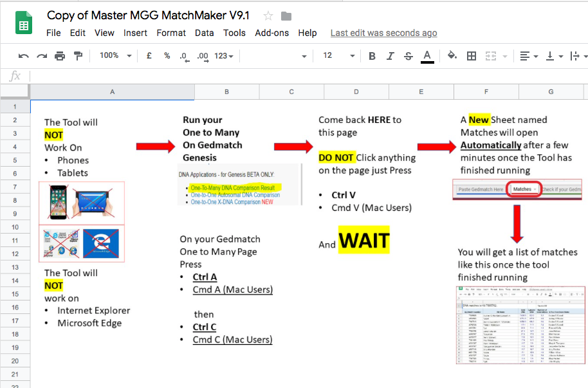Click the 'Ctrl A' underlined text
This screenshot has height=388, width=588.
205,277
